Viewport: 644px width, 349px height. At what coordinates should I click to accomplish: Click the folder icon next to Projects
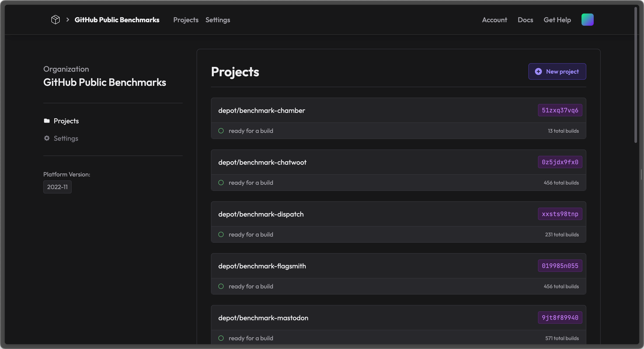tap(47, 121)
